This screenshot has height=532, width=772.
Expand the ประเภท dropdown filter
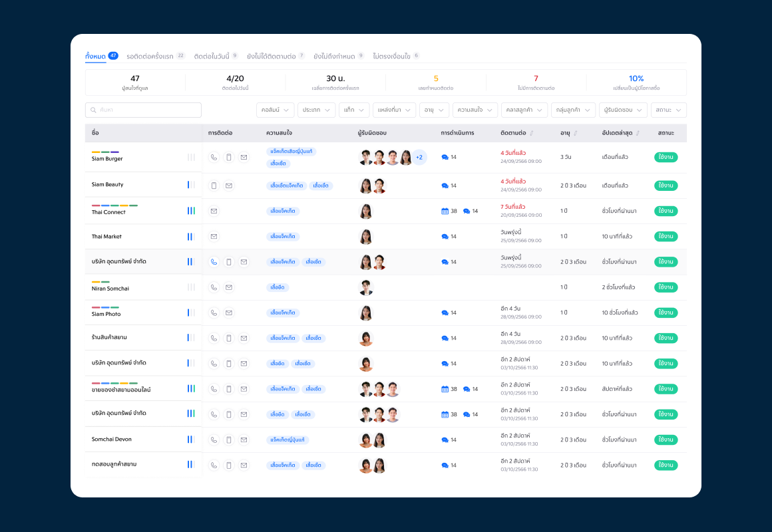click(x=317, y=110)
